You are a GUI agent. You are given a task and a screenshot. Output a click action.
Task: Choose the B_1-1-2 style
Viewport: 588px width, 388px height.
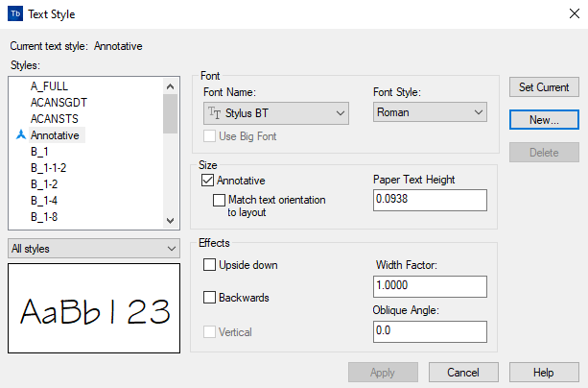[50, 168]
